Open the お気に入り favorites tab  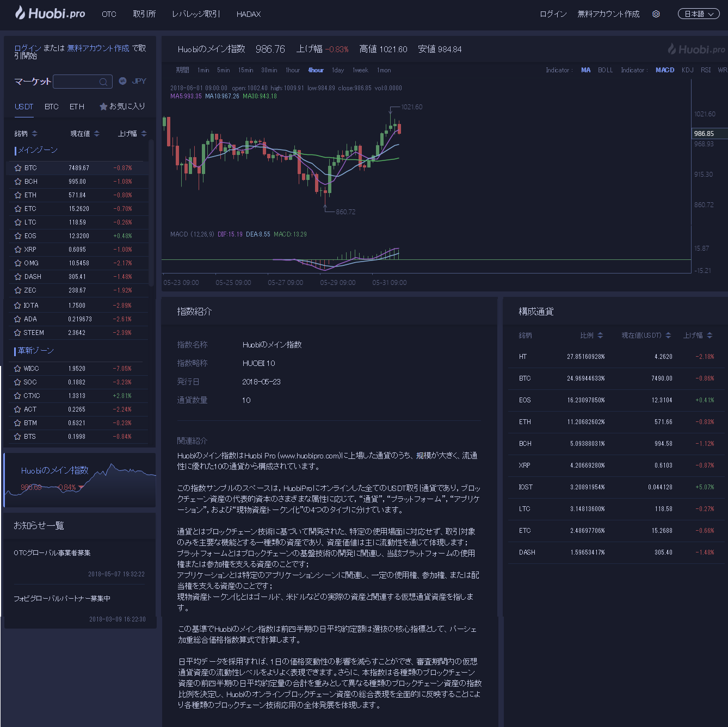coord(122,107)
